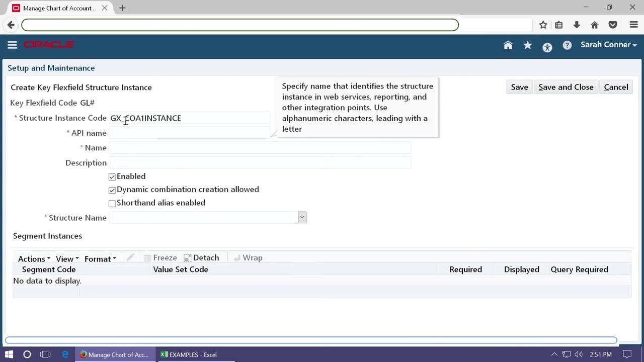
Task: Open the Actions menu in Segment Instances
Action: click(x=34, y=258)
